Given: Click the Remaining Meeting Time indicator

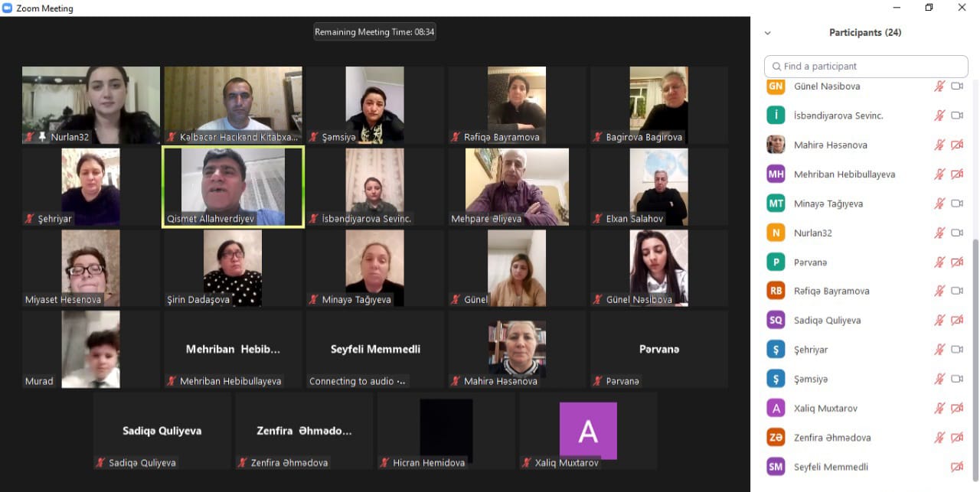Looking at the screenshot, I should (x=374, y=32).
